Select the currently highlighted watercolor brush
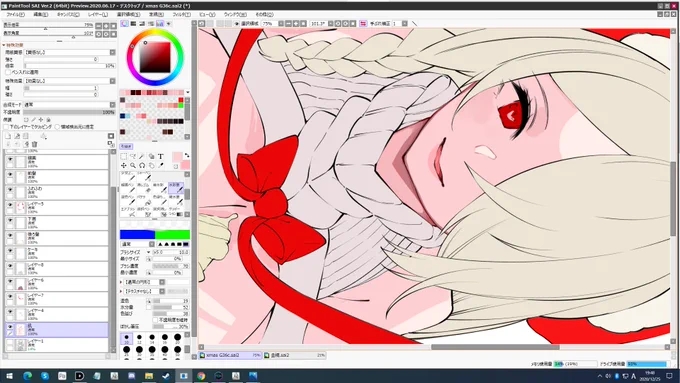The height and width of the screenshot is (383, 680). tap(176, 188)
